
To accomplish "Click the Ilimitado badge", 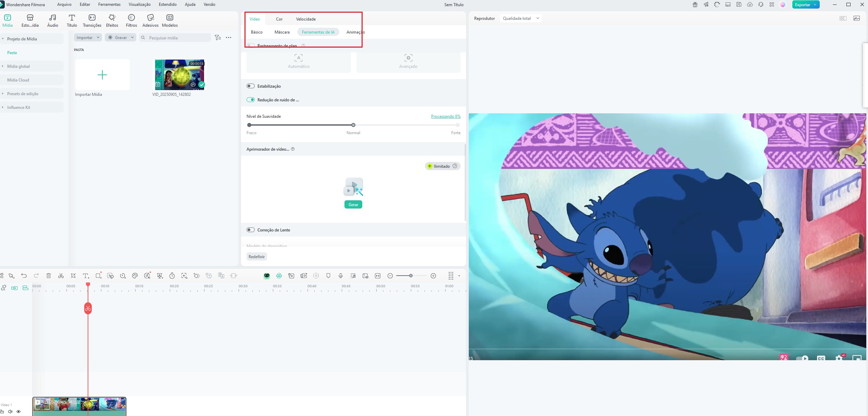I will (x=442, y=166).
